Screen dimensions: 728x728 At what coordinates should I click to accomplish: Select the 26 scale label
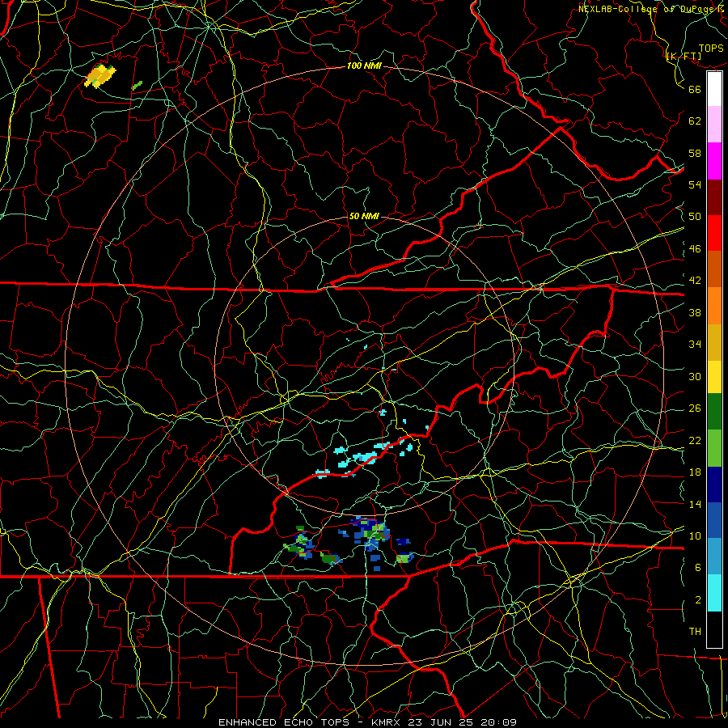(x=695, y=408)
